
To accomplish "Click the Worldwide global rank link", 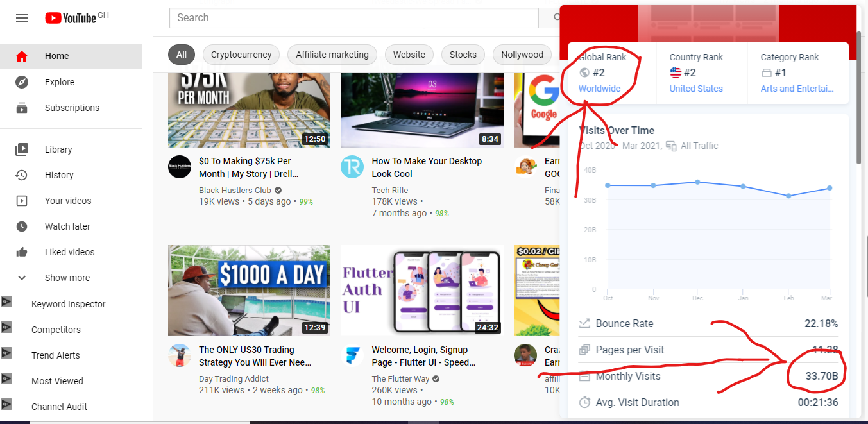I will [x=599, y=89].
